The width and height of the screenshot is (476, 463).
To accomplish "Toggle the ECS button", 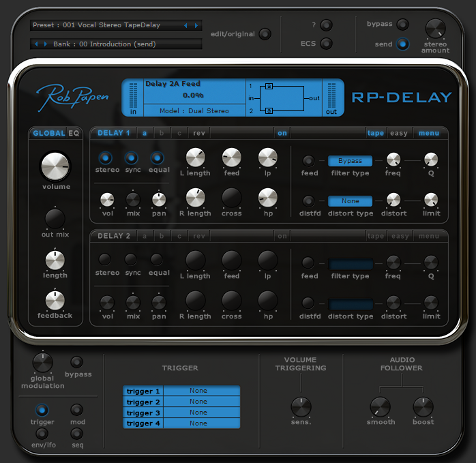I will (327, 44).
